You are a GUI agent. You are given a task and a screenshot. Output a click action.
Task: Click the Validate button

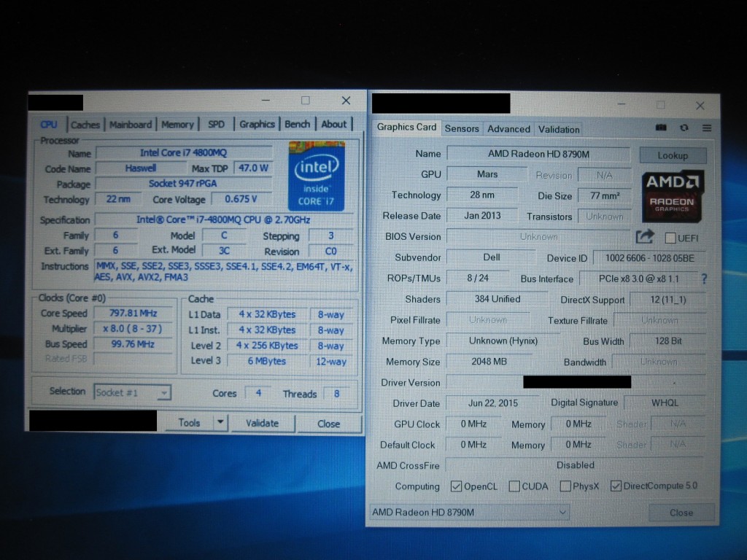tap(262, 423)
